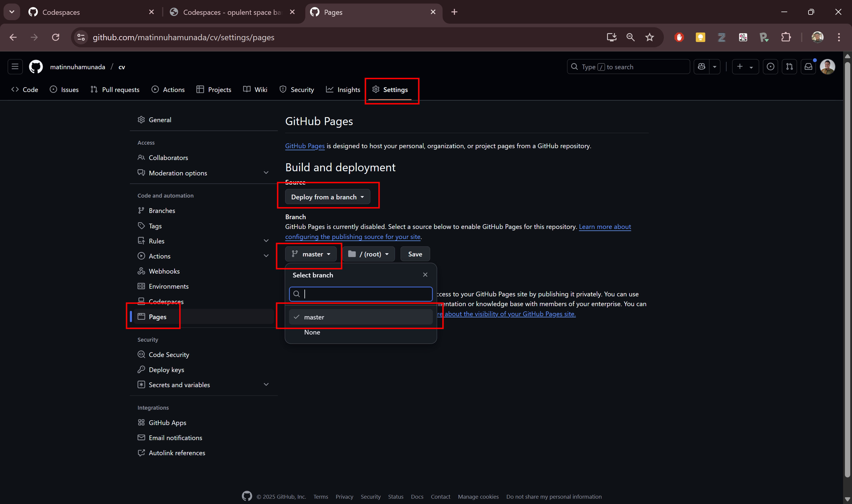Image resolution: width=852 pixels, height=504 pixels.
Task: Click the Google Keep extension icon
Action: coord(700,37)
